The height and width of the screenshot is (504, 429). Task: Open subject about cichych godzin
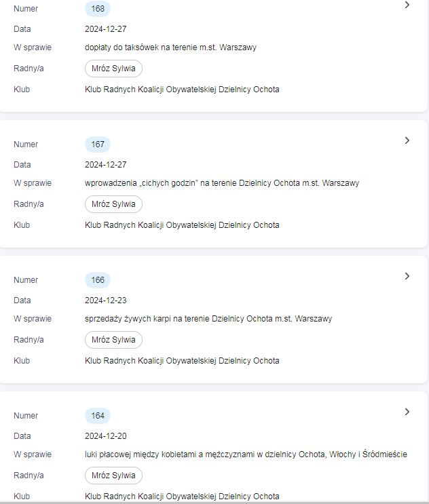point(221,183)
